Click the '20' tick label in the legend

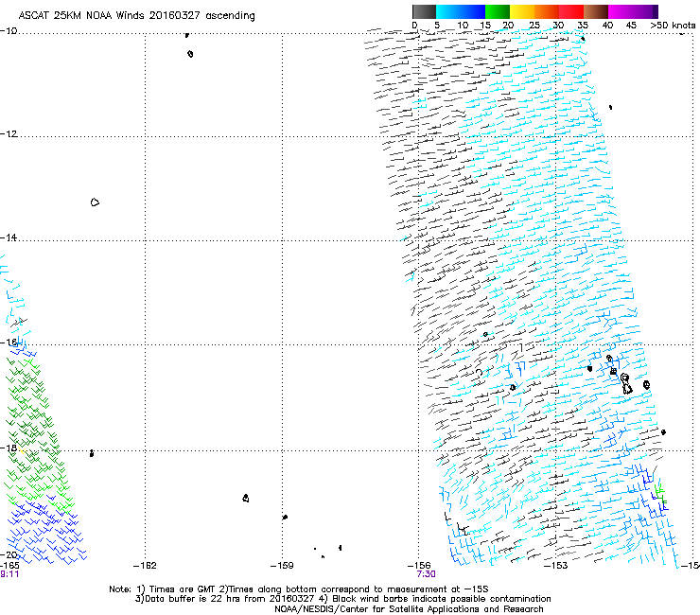pyautogui.click(x=508, y=25)
